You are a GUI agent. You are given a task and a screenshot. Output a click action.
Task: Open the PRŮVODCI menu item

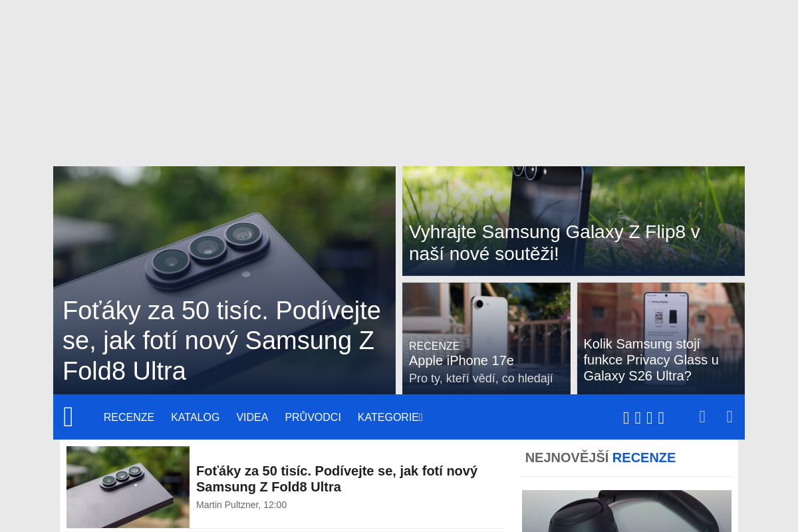[x=313, y=417]
